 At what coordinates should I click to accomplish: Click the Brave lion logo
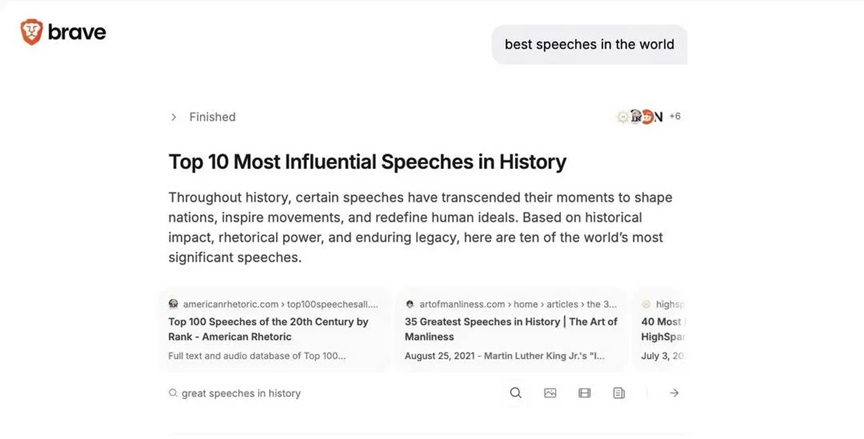32,32
